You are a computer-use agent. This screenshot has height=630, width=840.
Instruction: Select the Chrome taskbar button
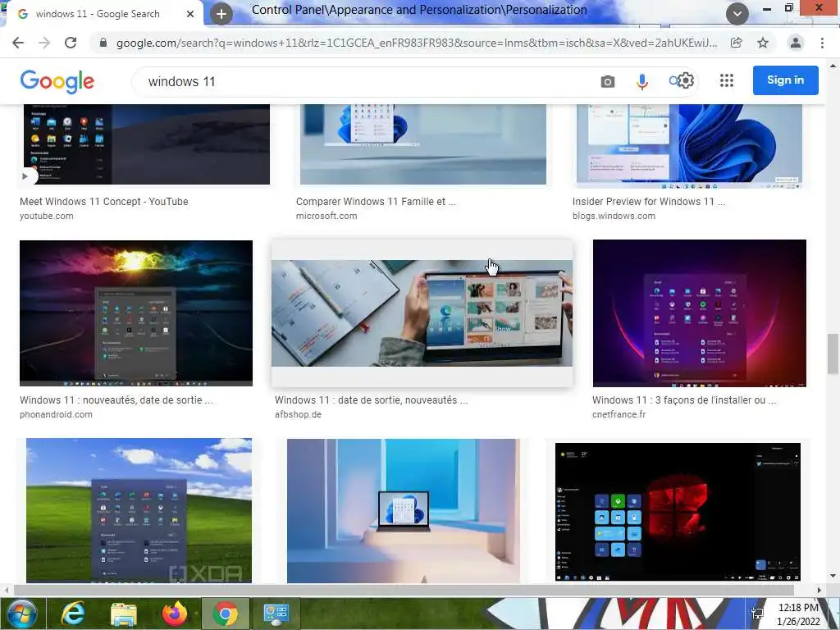pos(226,614)
